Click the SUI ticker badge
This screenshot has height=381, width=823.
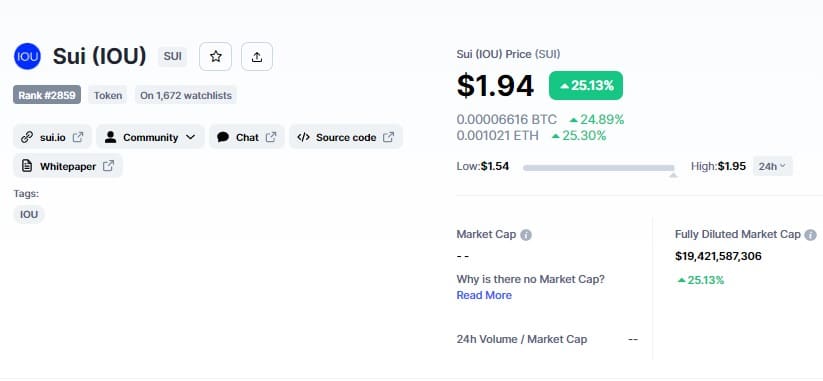(172, 56)
